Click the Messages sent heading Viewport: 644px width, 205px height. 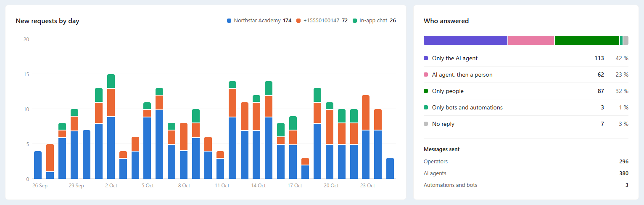click(441, 149)
